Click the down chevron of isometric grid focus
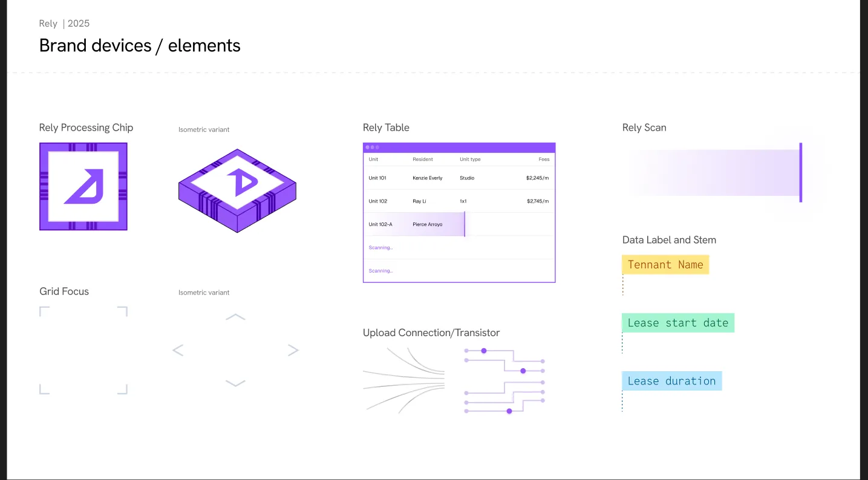Image resolution: width=868 pixels, height=480 pixels. (x=235, y=383)
